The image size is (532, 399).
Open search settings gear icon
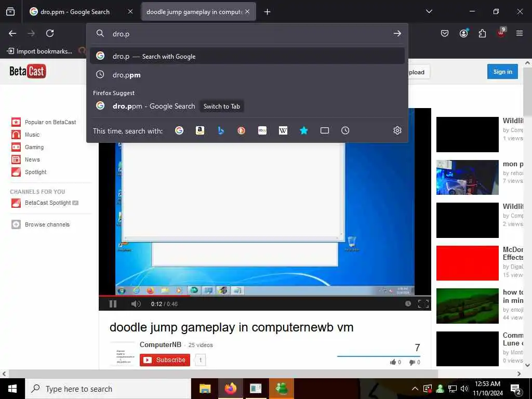(397, 130)
